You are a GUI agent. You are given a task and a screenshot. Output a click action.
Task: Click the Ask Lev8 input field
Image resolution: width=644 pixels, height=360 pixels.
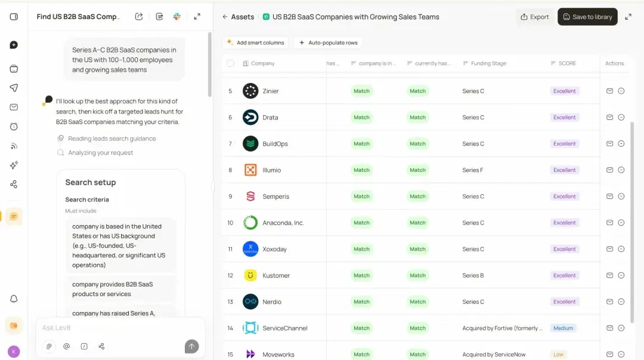(x=120, y=328)
